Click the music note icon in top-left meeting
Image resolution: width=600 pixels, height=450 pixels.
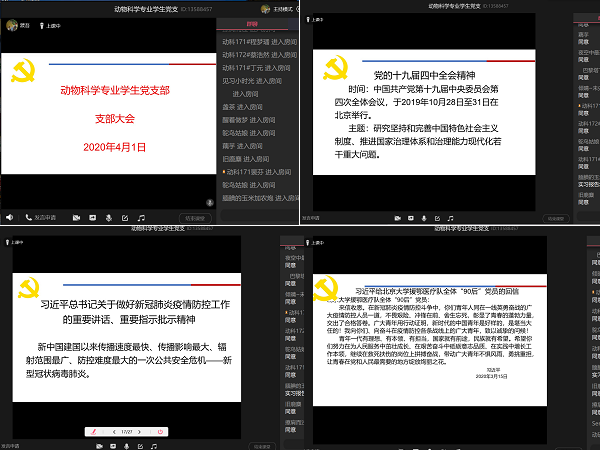click(141, 217)
